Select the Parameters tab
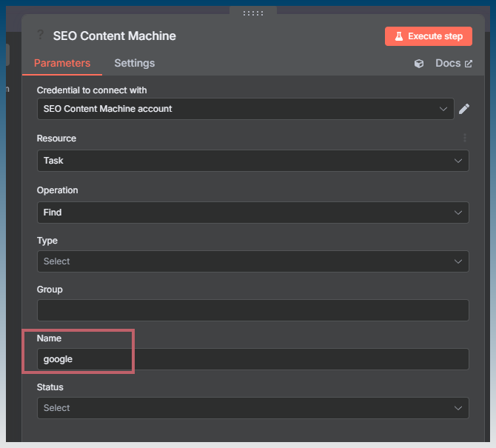Screen dimensions: 496x448 [62, 63]
